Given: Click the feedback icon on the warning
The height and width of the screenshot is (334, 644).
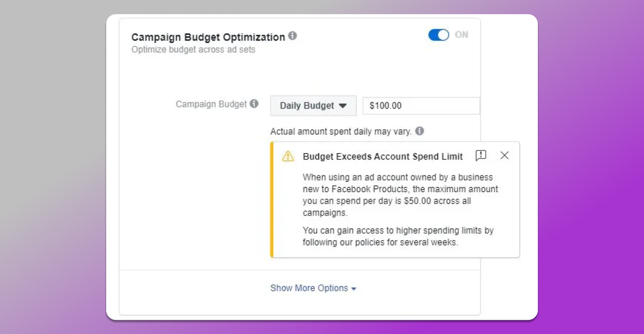Looking at the screenshot, I should [x=481, y=156].
